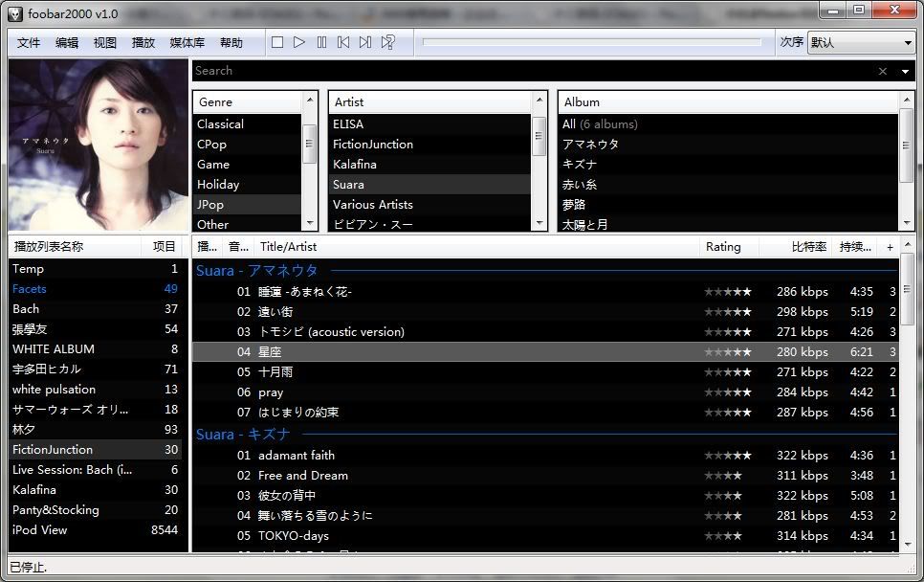Click the album cover art thumbnail
Image resolution: width=924 pixels, height=582 pixels.
point(98,145)
